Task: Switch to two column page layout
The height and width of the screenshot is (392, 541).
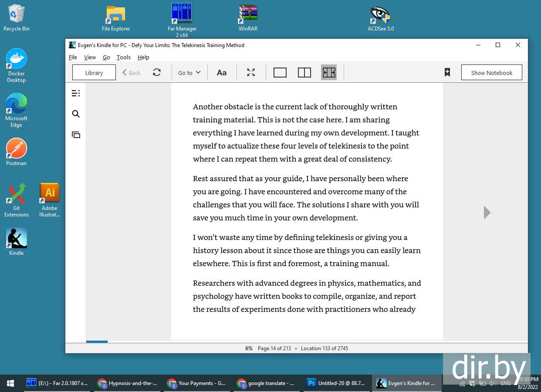Action: [304, 72]
